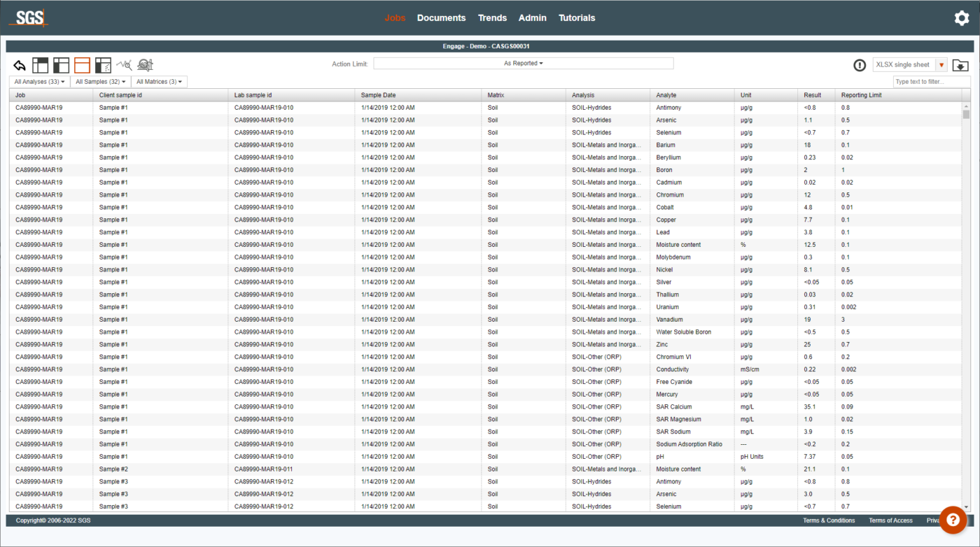Go to the Documents menu

click(x=441, y=18)
